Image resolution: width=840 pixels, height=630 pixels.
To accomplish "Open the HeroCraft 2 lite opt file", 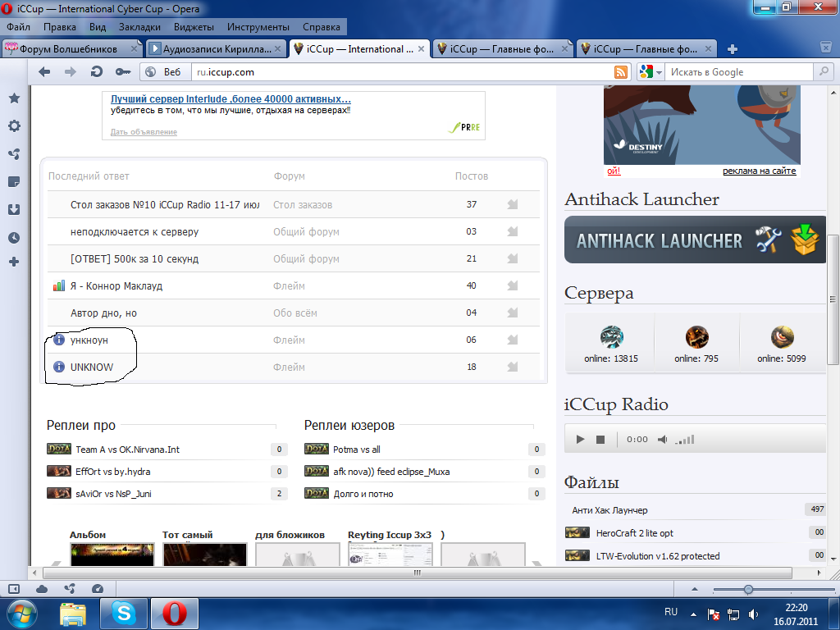I will pyautogui.click(x=635, y=533).
